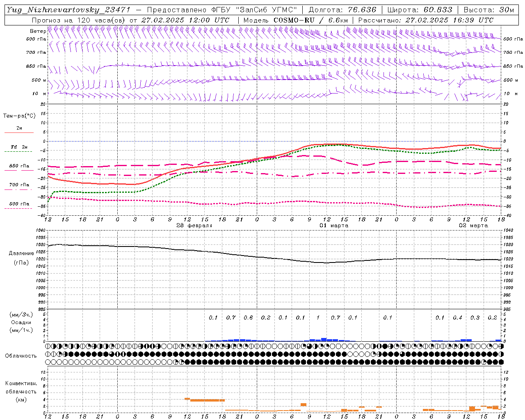Click the Конвективн. panel label
Image resolution: width=525 pixels, height=420 pixels.
21,383
